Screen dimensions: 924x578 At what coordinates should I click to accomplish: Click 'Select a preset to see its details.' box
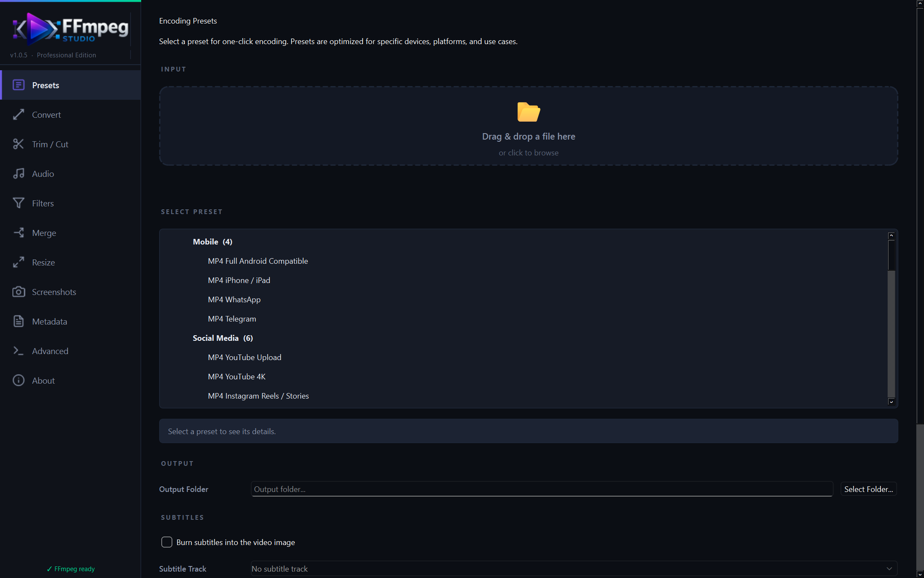529,431
